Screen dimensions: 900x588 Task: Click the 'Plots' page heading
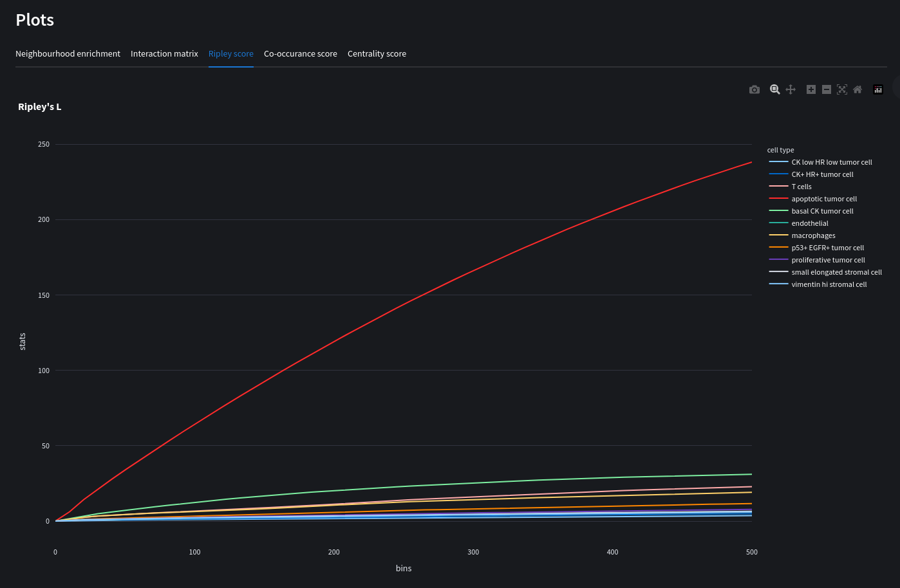[x=35, y=20]
